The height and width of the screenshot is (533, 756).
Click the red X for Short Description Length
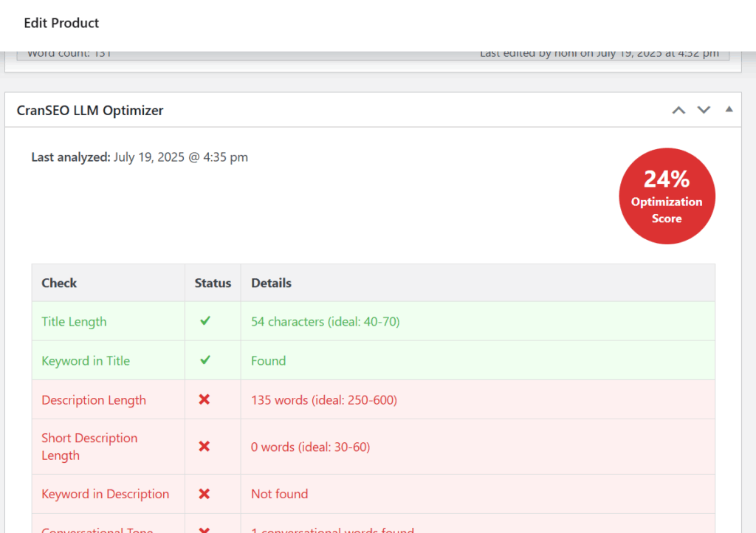pyautogui.click(x=205, y=447)
